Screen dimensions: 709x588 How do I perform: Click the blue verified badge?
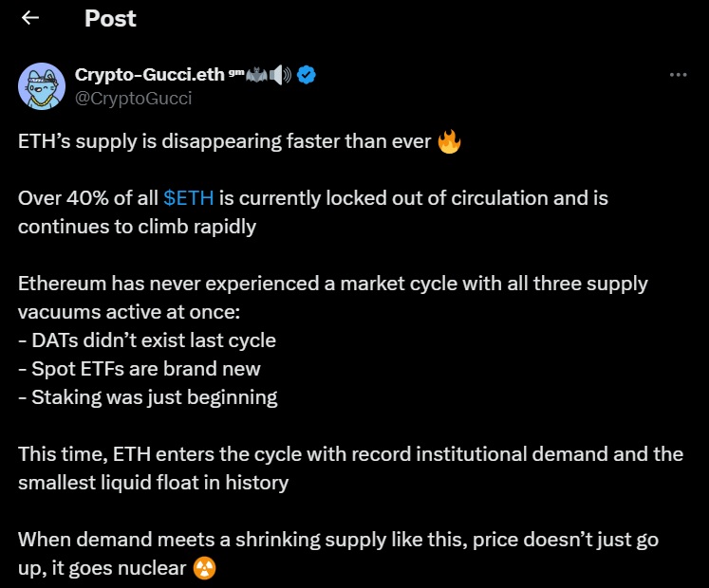tap(306, 75)
